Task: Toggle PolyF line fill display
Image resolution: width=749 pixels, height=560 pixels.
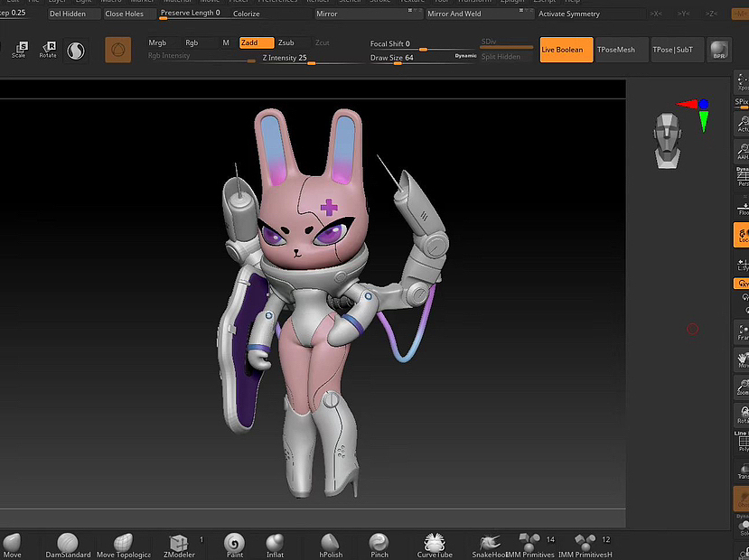Action: coord(742,442)
